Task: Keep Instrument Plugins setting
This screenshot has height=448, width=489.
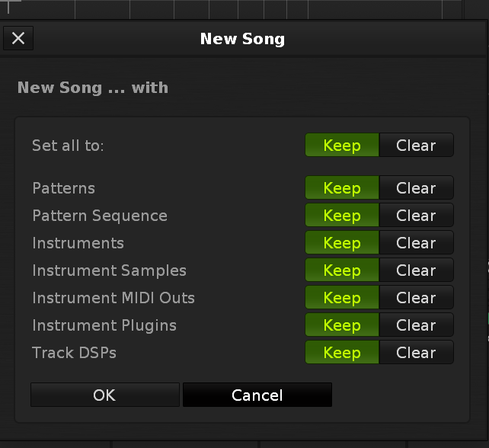Action: tap(342, 325)
